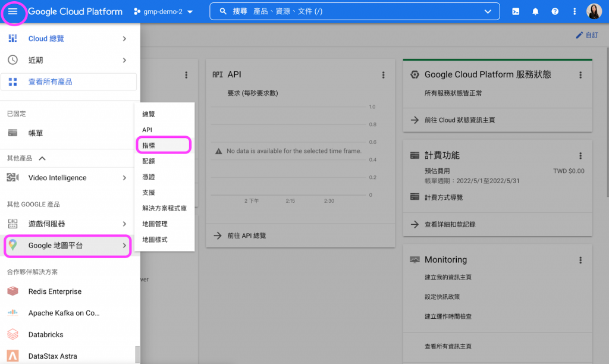Click the sidebar vertical scrollbar
Viewport: 609px width, 364px height.
click(x=137, y=354)
